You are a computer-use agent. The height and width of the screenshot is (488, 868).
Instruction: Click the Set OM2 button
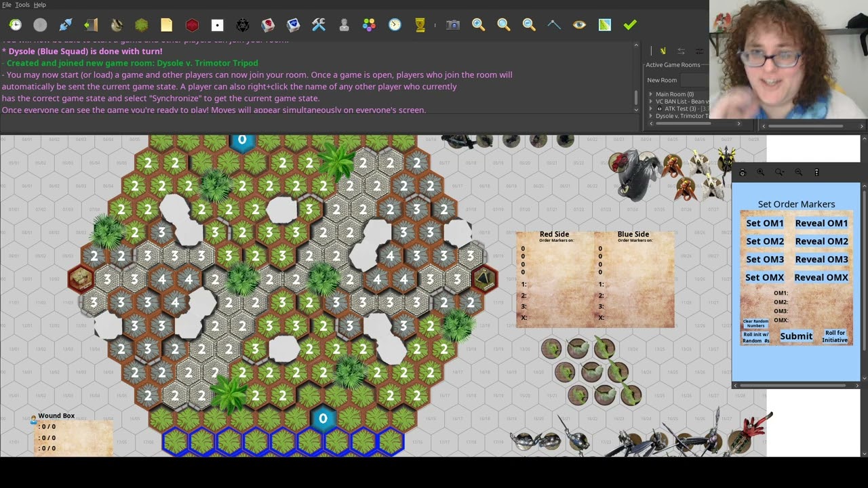click(764, 241)
